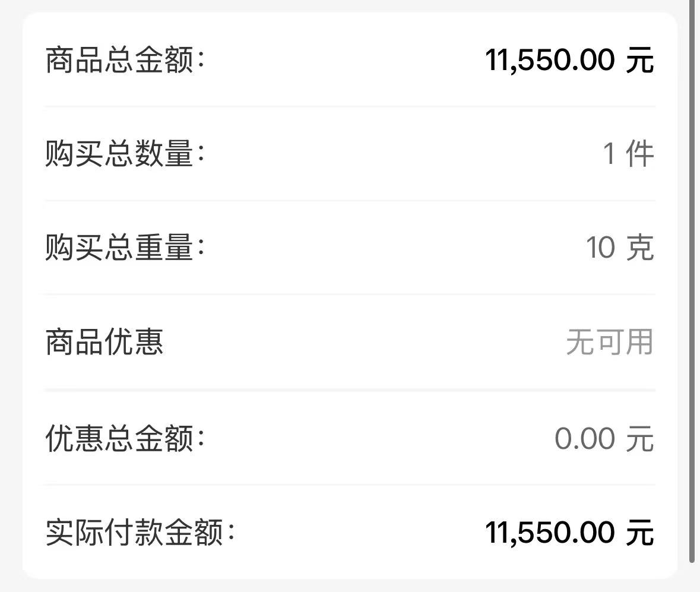This screenshot has width=700, height=592.
Task: Click the number 10 in purchase weight
Action: 600,248
